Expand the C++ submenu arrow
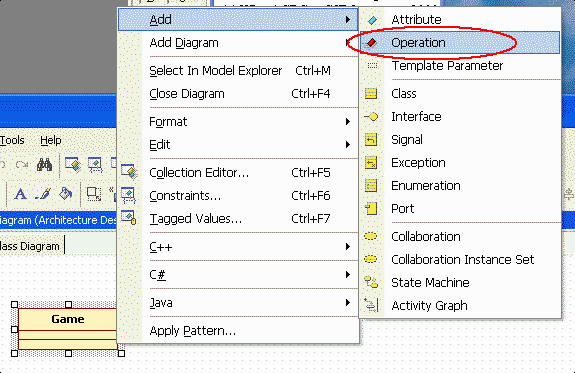 [348, 246]
